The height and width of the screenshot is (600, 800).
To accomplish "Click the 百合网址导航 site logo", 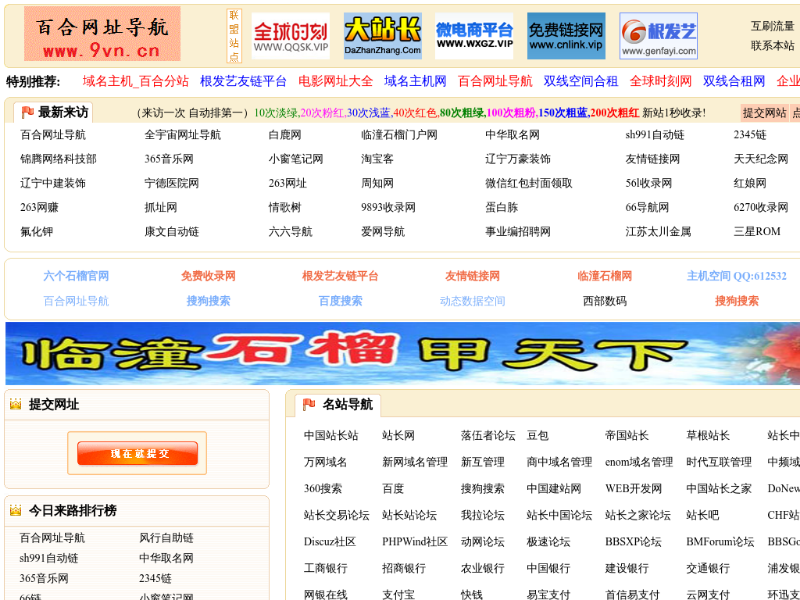I will 102,35.
